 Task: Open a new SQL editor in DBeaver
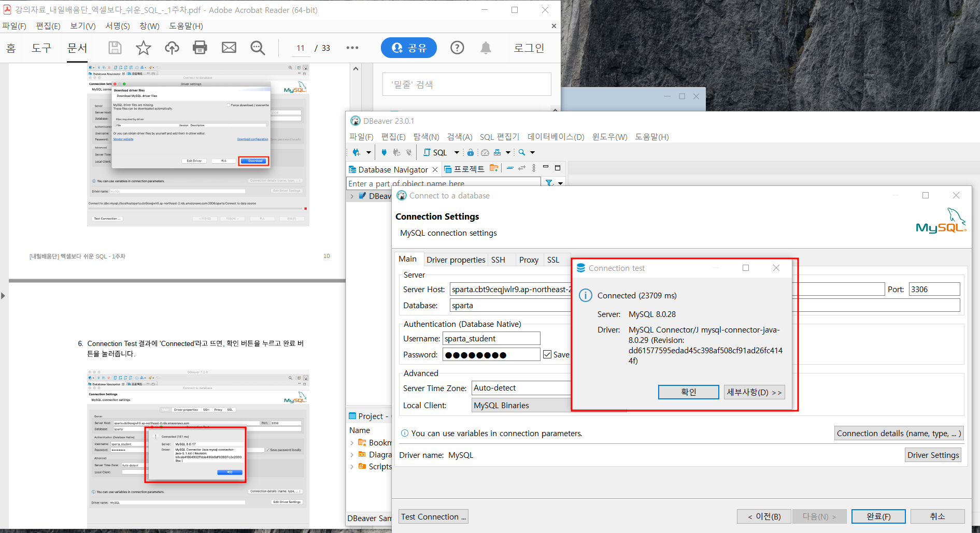(435, 152)
